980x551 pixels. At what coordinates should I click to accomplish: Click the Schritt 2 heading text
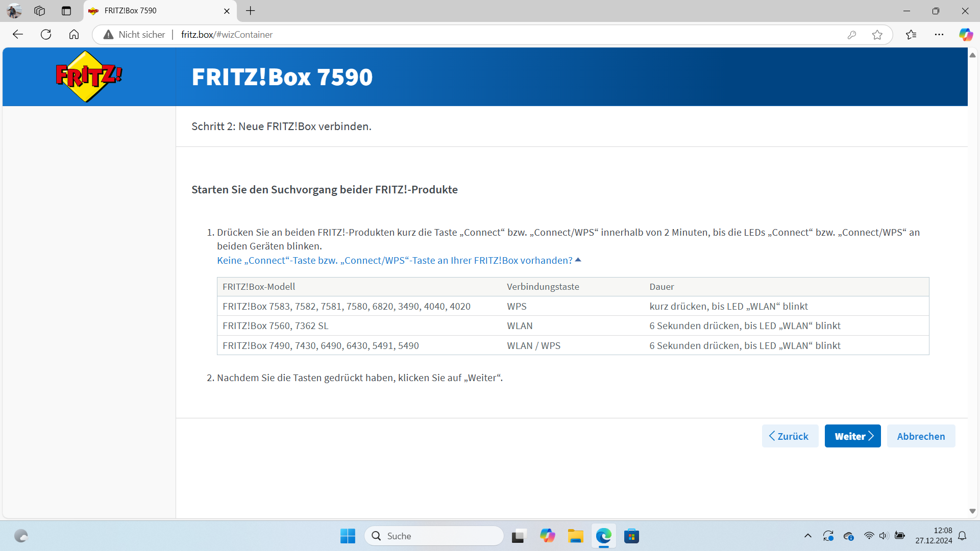pyautogui.click(x=281, y=127)
